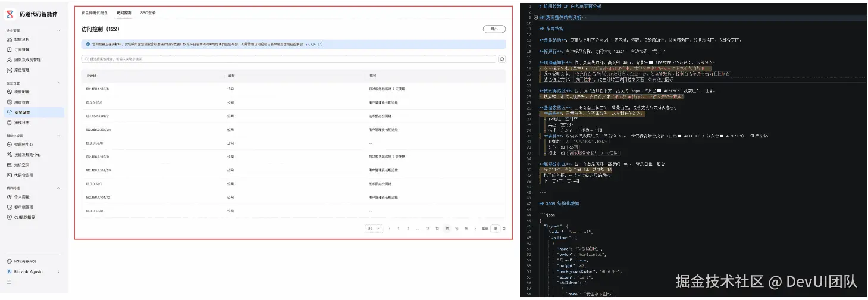
Task: Open 代码仓索引 via its sidebar icon
Action: (9, 175)
